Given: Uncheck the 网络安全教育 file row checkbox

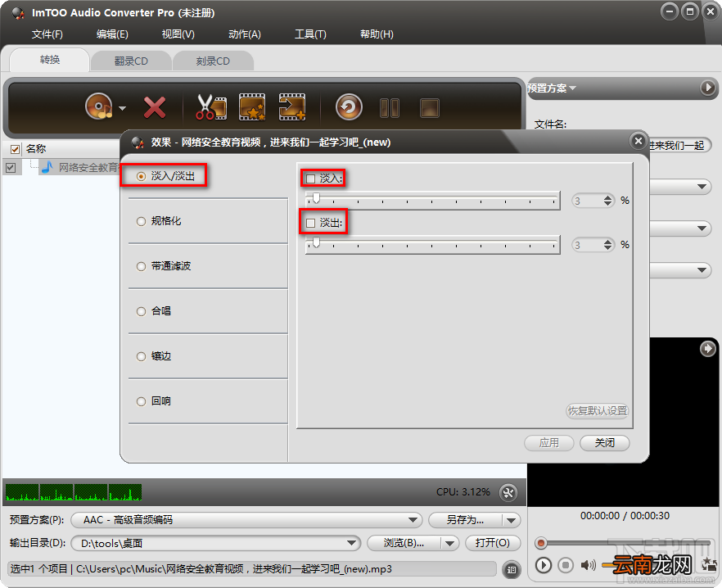Looking at the screenshot, I should [10, 167].
